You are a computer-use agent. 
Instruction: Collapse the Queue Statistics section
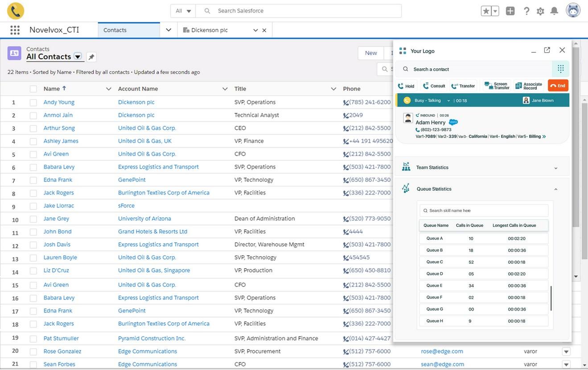click(x=555, y=189)
